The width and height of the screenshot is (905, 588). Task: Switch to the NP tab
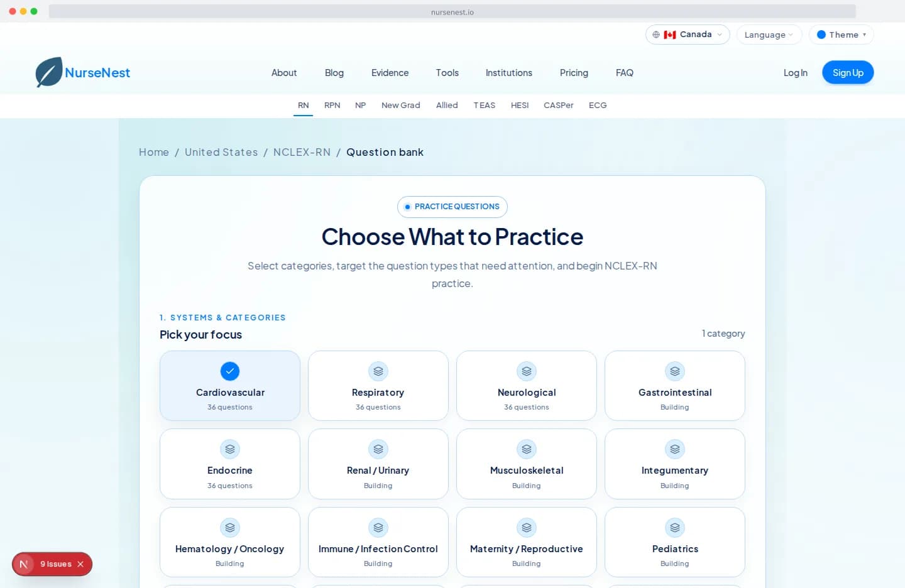[x=361, y=106]
